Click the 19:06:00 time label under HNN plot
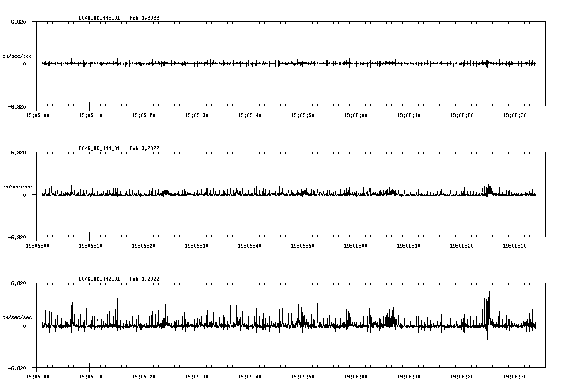This screenshot has height=392, width=576. 355,246
